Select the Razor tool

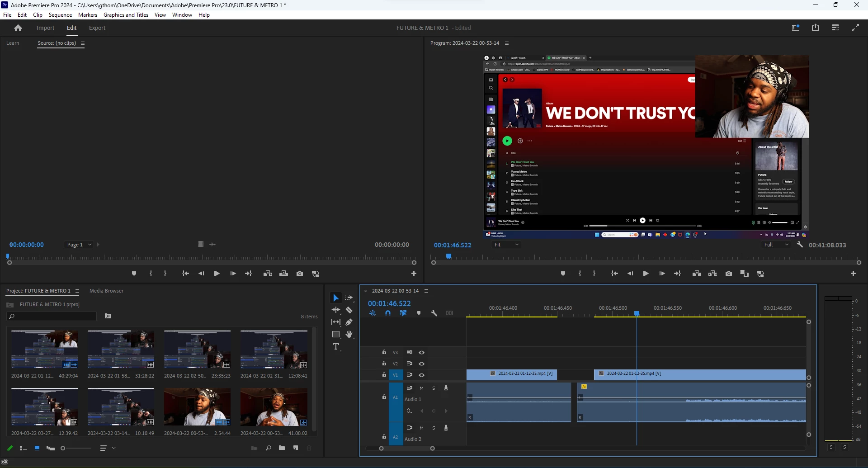point(349,310)
